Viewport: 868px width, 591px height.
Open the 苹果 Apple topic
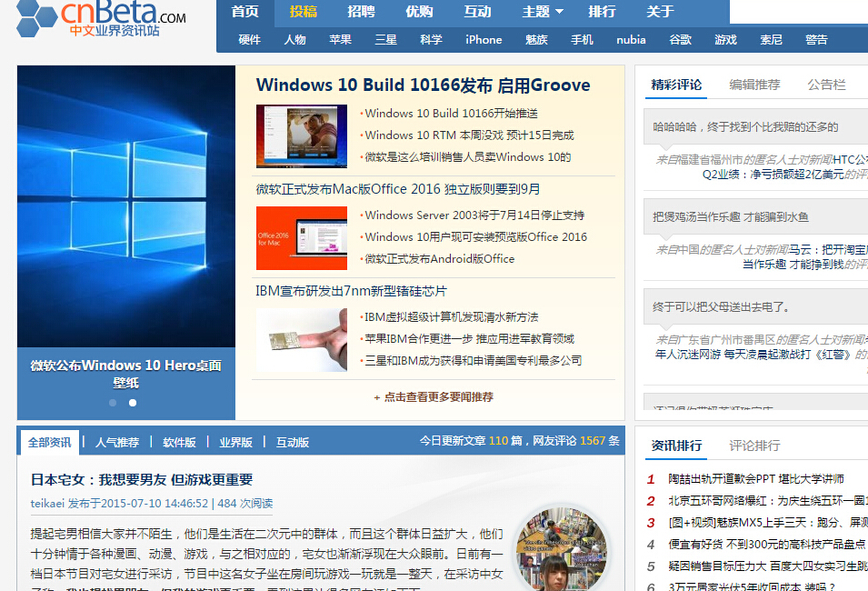(341, 40)
